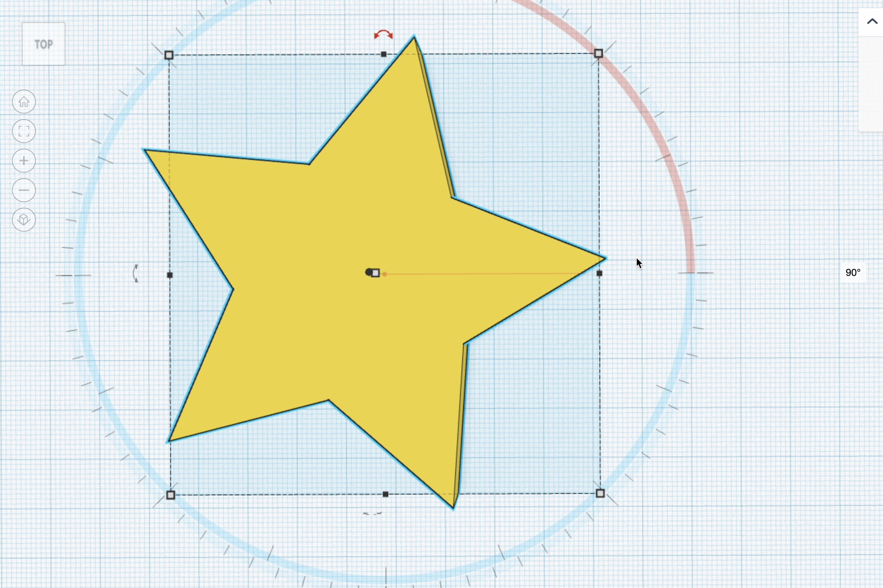
Task: Click the orange rotation pivot dot
Action: pos(385,274)
